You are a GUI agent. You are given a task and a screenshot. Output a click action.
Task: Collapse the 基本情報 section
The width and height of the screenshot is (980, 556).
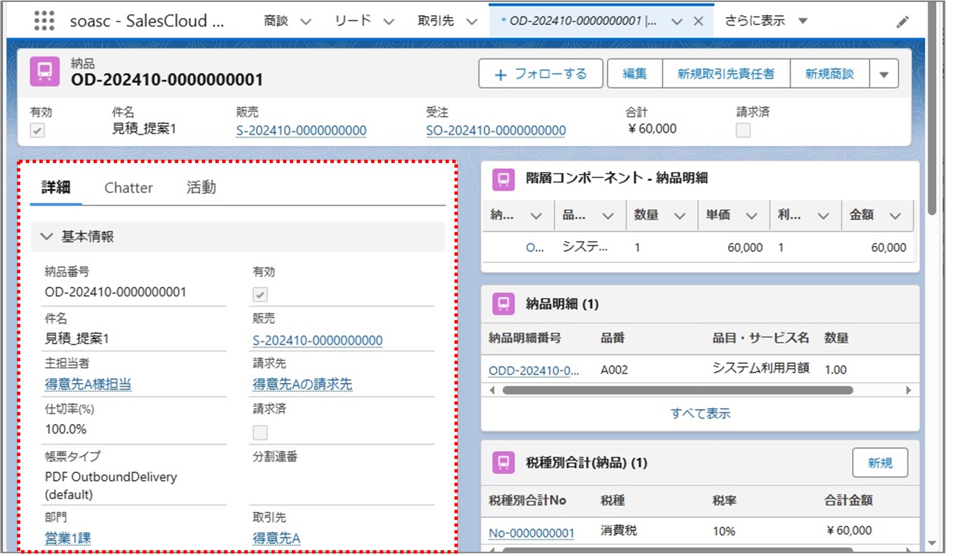click(46, 237)
